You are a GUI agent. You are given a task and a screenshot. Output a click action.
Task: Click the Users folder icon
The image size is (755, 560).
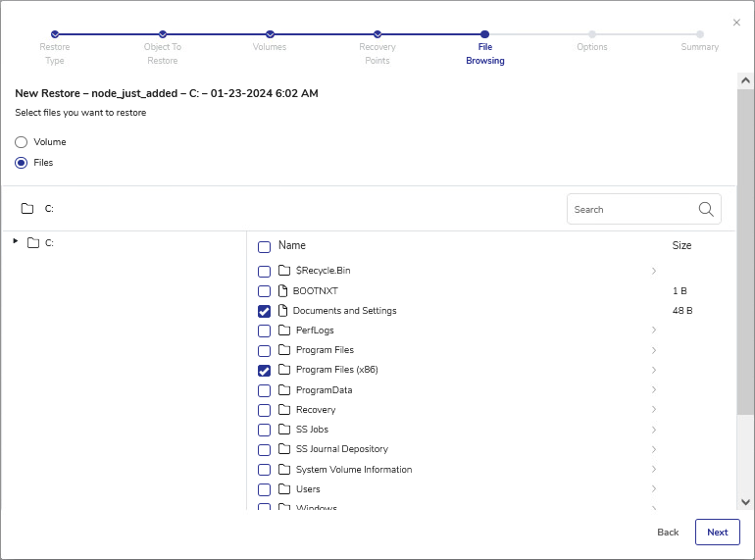284,489
